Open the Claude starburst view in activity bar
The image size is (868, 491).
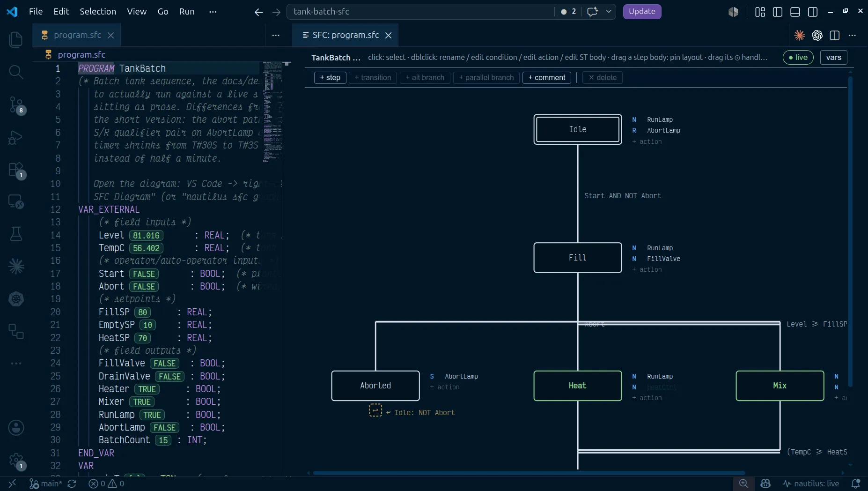coord(16,266)
